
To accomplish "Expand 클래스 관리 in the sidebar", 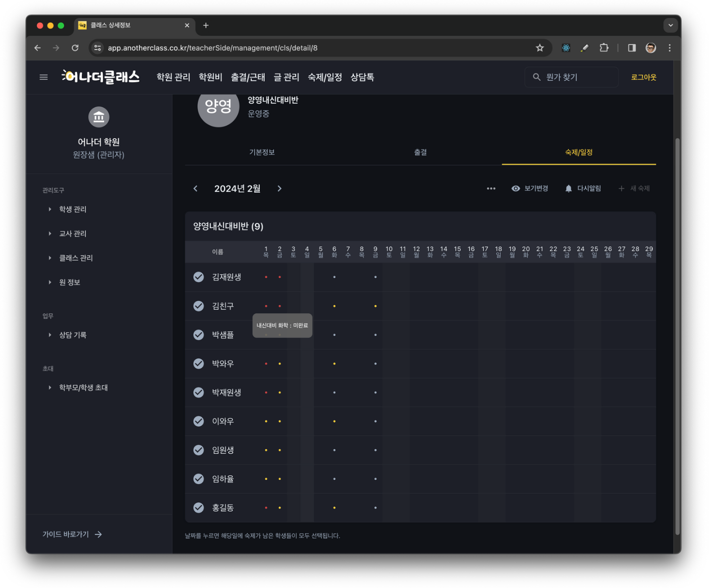I will tap(75, 258).
